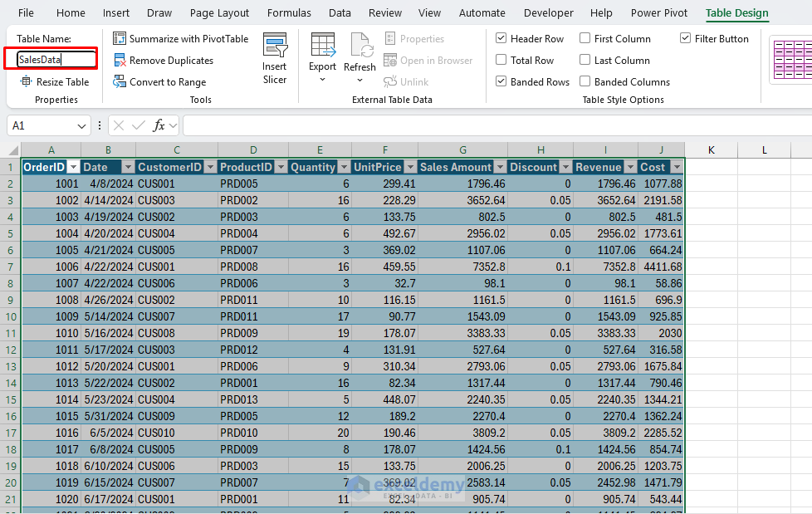Click the Insert Function fx icon

[x=159, y=125]
